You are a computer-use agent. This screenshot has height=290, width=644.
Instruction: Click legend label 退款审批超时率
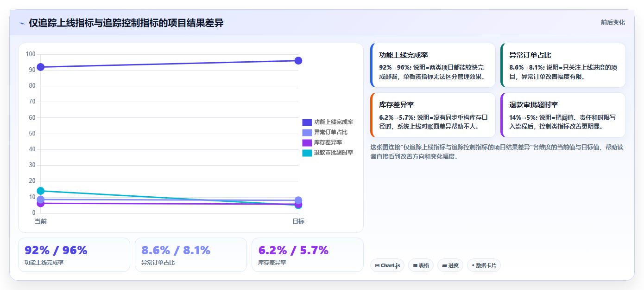(x=334, y=153)
